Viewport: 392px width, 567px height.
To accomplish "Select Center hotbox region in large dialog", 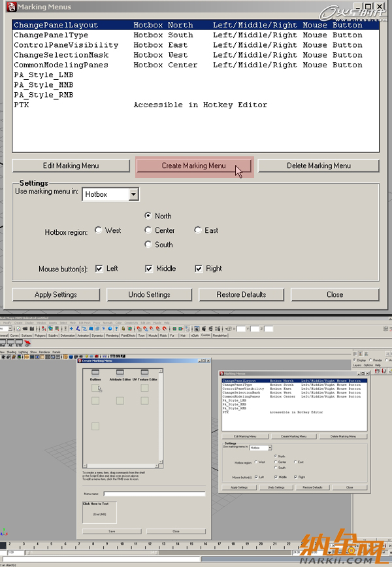I will (x=148, y=230).
